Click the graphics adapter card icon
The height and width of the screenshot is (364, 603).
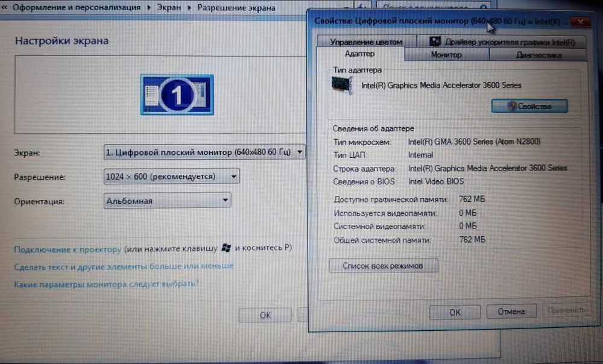(x=341, y=85)
